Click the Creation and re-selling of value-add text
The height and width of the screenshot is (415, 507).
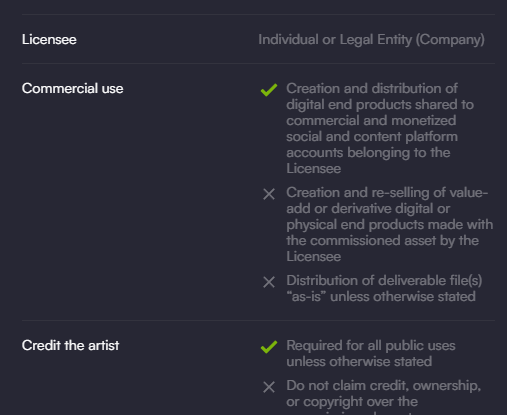[390, 224]
